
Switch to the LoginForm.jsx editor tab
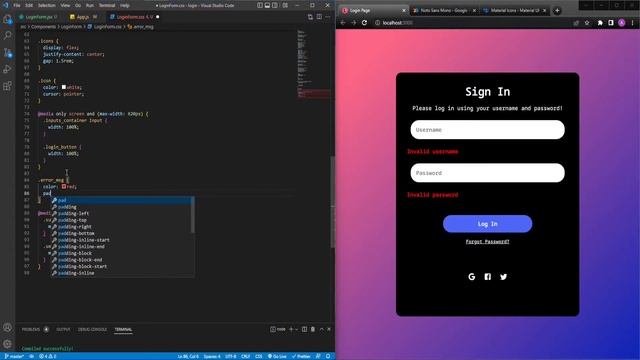tap(39, 17)
